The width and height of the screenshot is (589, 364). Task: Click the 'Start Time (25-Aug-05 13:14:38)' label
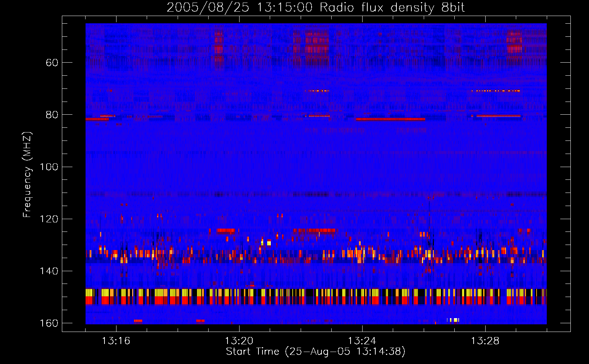tap(316, 352)
